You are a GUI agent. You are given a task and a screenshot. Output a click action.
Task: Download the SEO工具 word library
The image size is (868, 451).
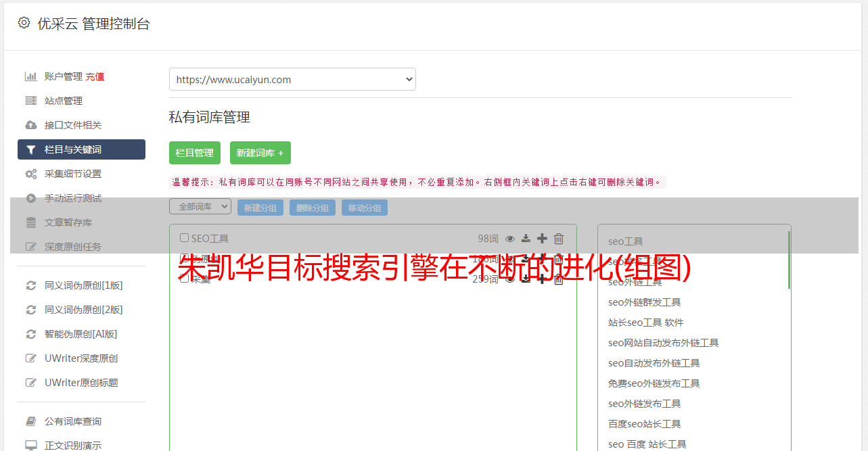[x=526, y=239]
